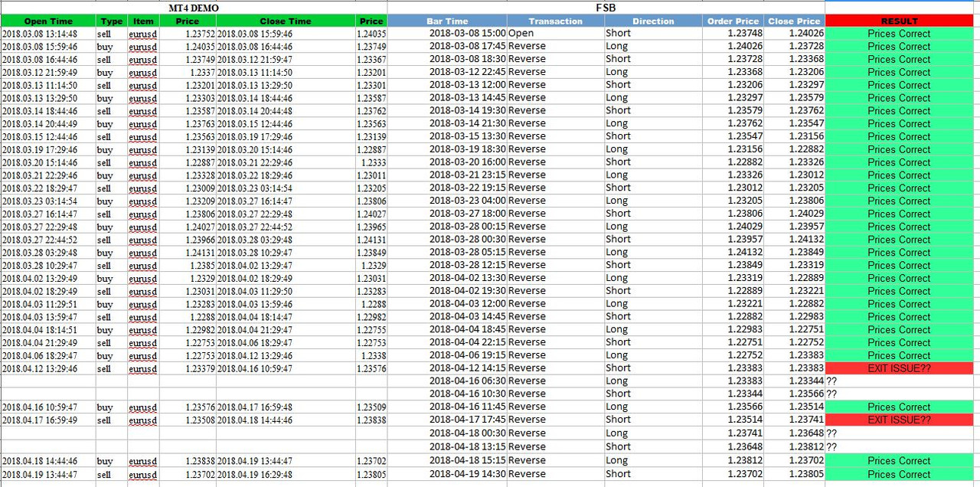The image size is (980, 487).
Task: Click eurusd item in the 2018.03.08 13:14:48 row
Action: click(142, 34)
